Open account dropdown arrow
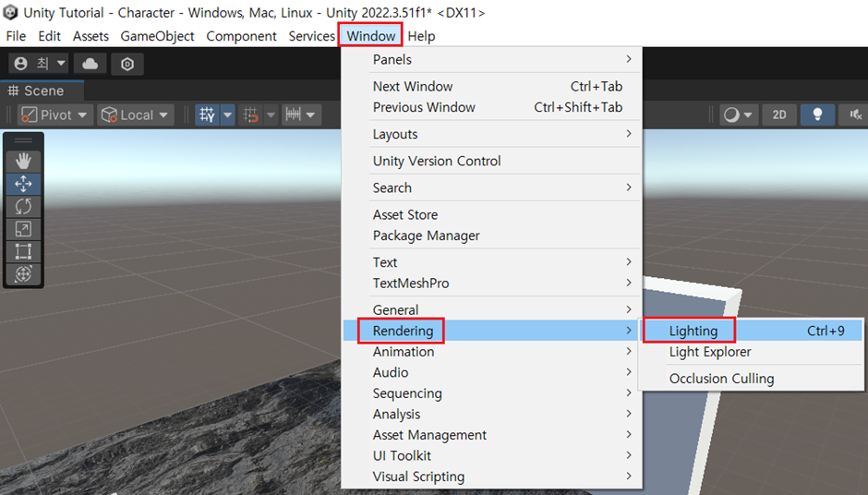This screenshot has height=495, width=868. click(61, 64)
